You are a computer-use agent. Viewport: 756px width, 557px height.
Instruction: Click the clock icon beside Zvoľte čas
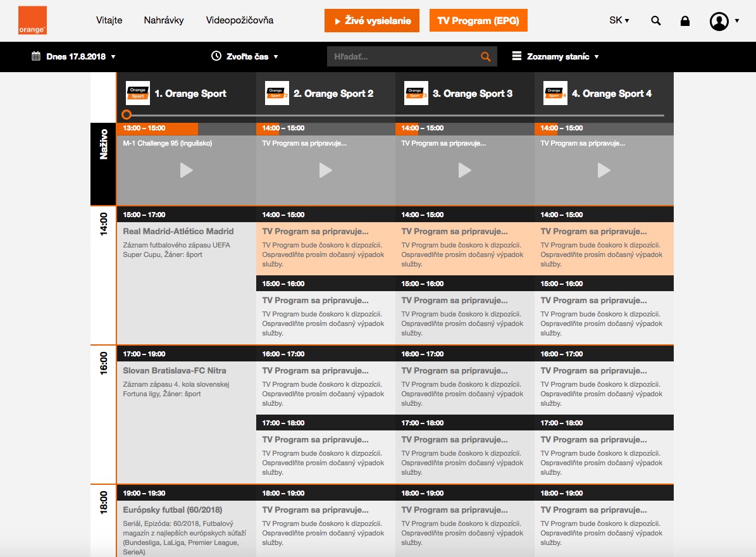click(216, 56)
